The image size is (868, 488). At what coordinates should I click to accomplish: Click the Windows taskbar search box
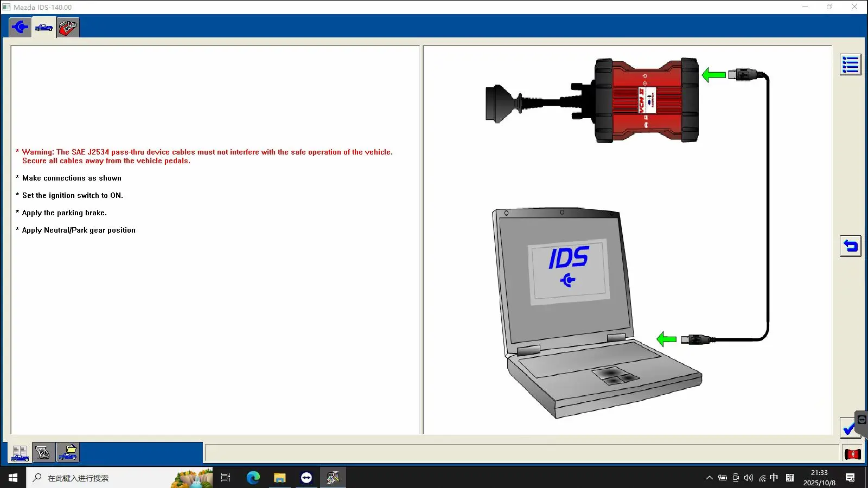pos(119,478)
